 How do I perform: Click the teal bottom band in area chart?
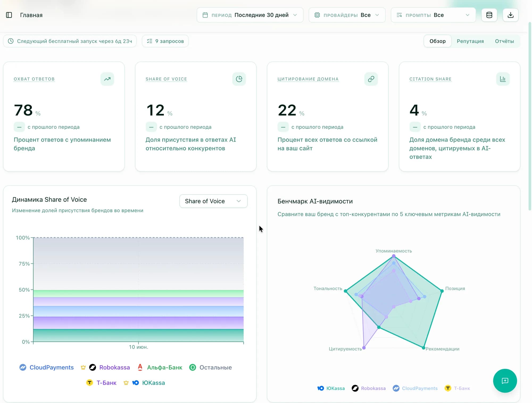click(138, 335)
